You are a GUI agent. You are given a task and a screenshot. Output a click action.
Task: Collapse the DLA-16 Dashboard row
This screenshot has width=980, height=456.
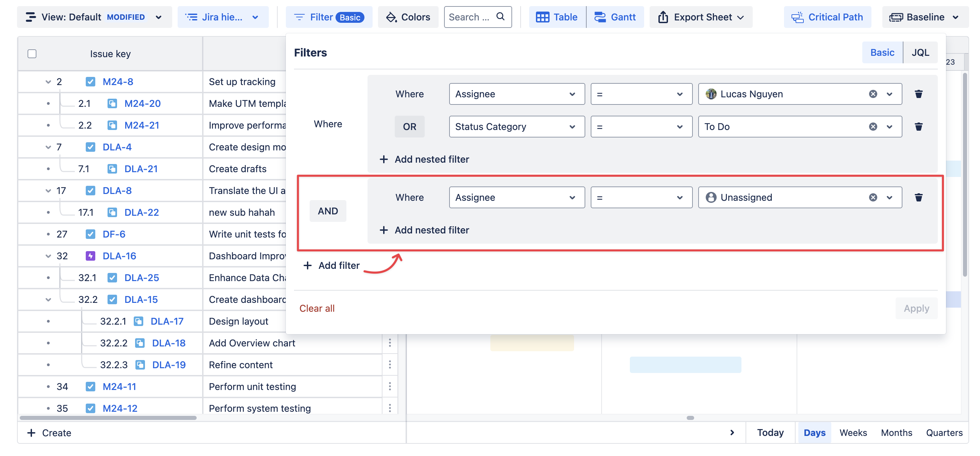point(48,256)
